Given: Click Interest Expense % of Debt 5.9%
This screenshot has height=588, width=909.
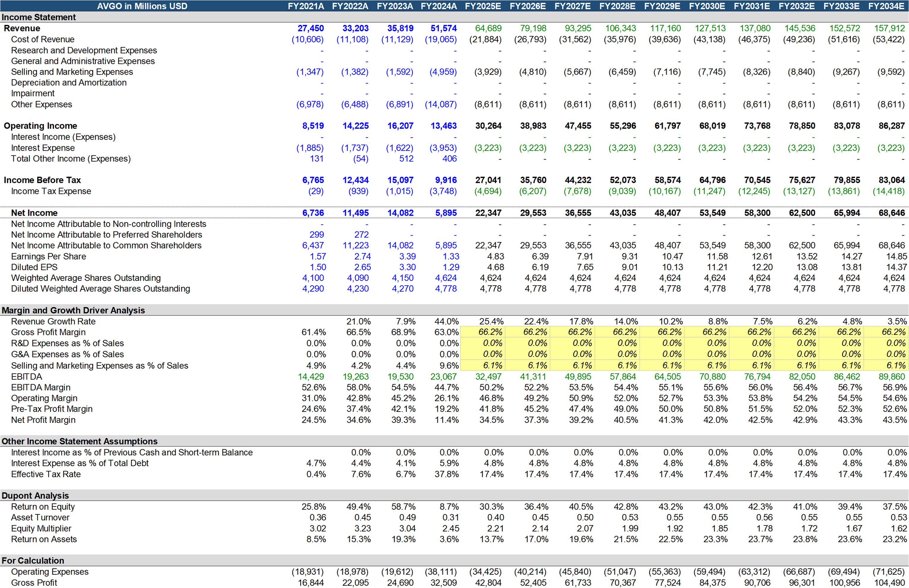Looking at the screenshot, I should pos(449,463).
